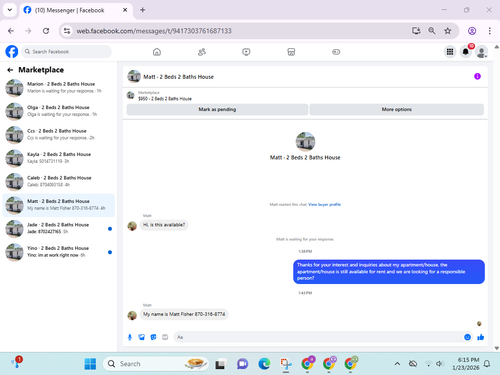Open the Facebook logo home link
Viewport: 500px width, 375px height.
pos(12,52)
